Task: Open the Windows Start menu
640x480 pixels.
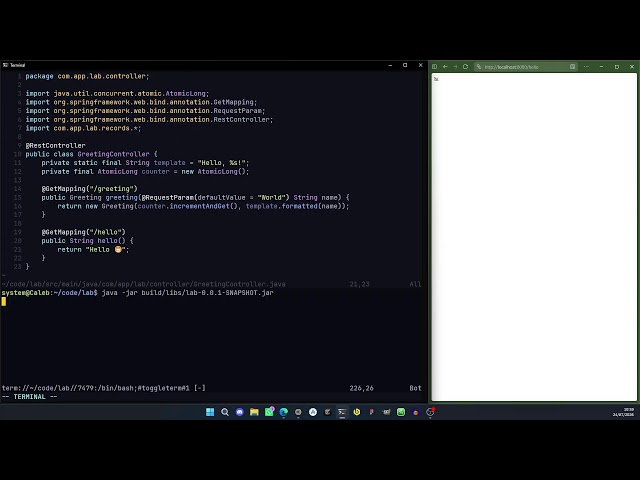Action: 210,412
